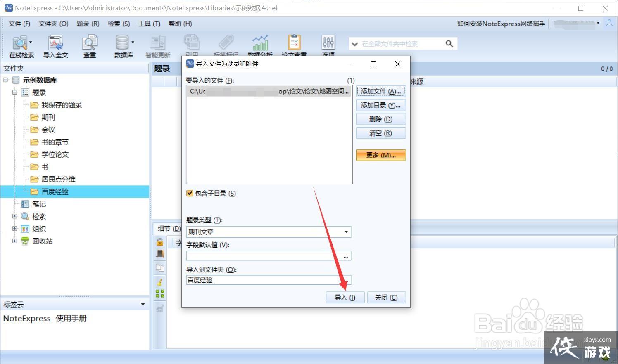
Task: Click the 删除 (D) button
Action: point(381,119)
